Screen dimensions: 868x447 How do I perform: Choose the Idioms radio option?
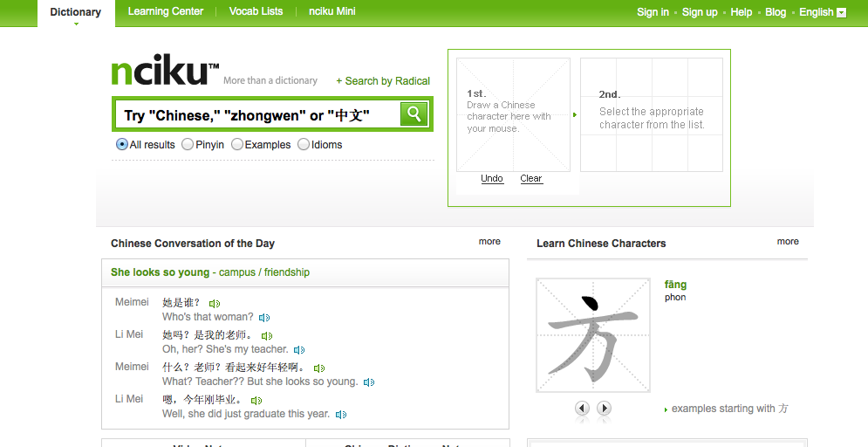tap(304, 145)
